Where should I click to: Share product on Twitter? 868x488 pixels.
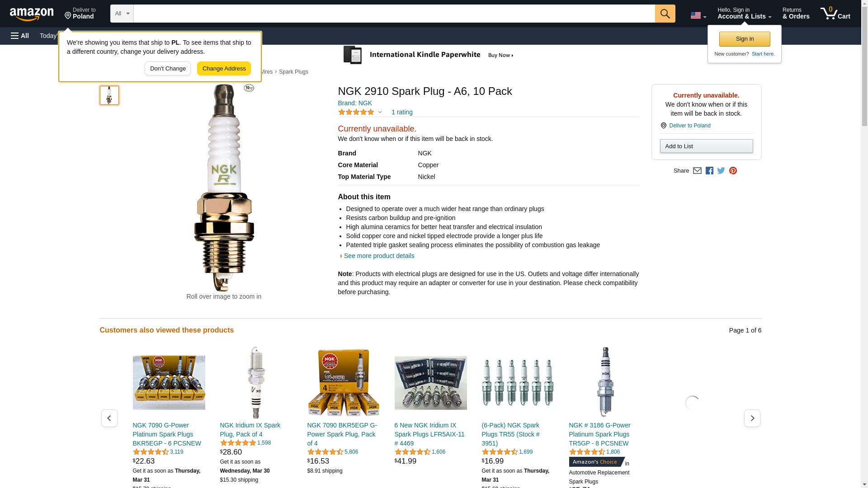721,171
